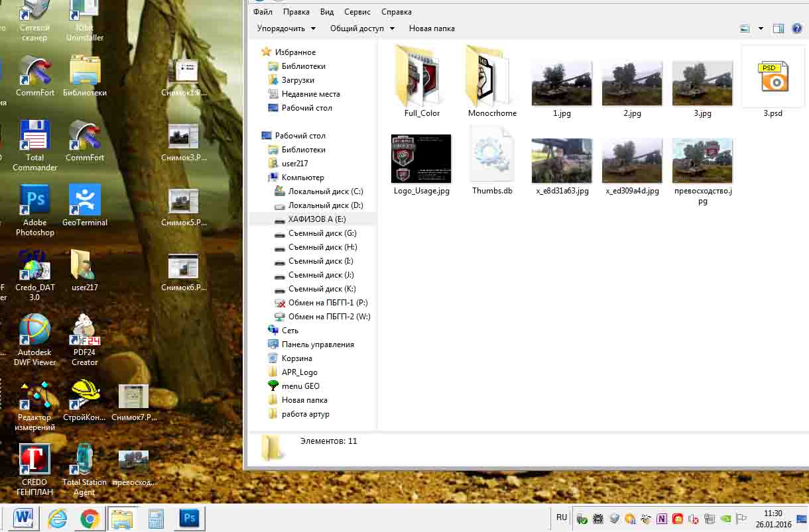Click the Элементов: 11 status text
Screen dimensions: 809x532
[x=328, y=441]
